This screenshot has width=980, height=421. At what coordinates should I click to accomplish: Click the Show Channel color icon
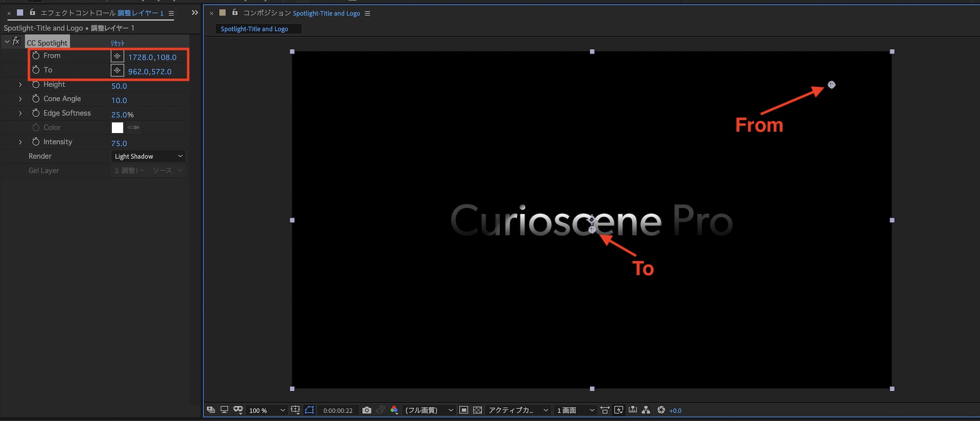(394, 410)
